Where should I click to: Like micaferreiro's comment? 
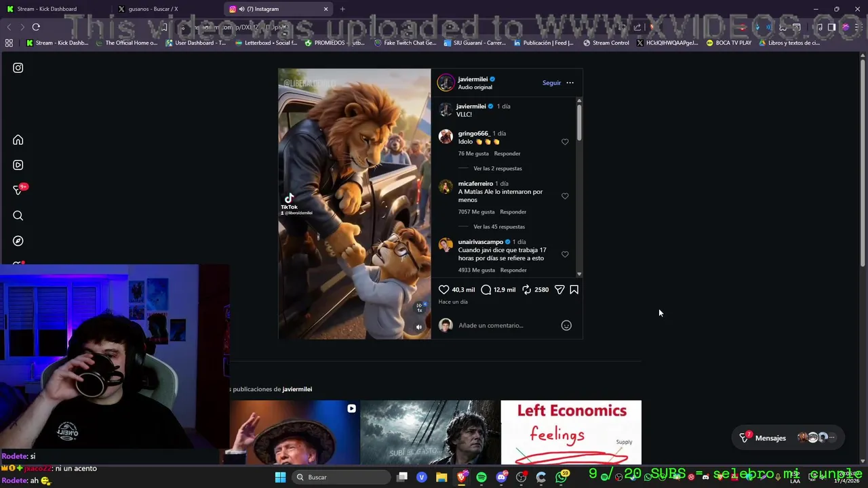click(565, 196)
